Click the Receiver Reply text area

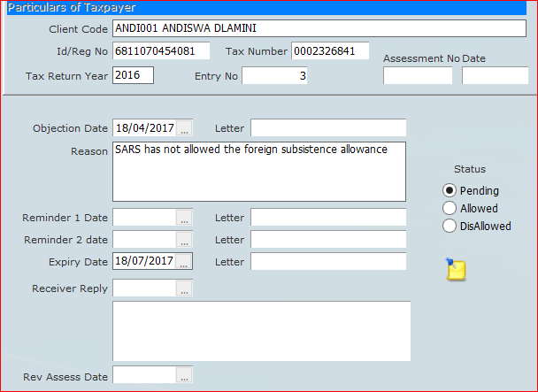[261, 331]
